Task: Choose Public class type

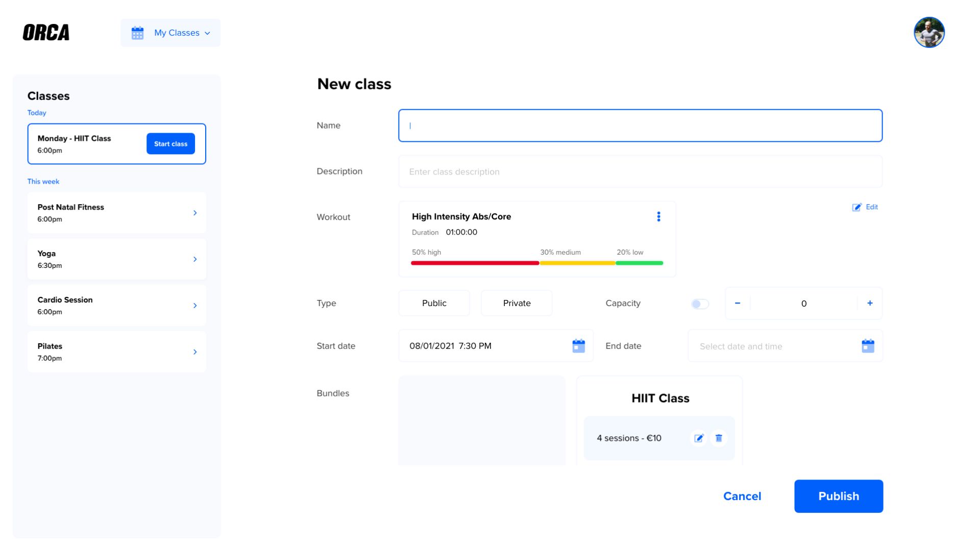Action: click(x=434, y=303)
